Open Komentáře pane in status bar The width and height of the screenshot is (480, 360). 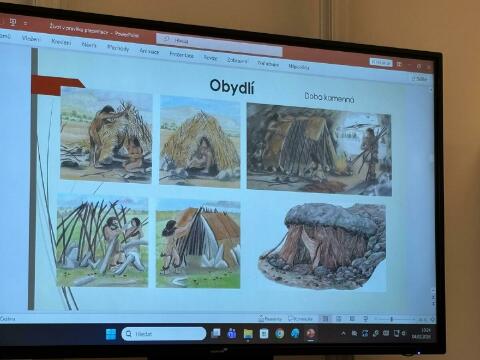301,319
